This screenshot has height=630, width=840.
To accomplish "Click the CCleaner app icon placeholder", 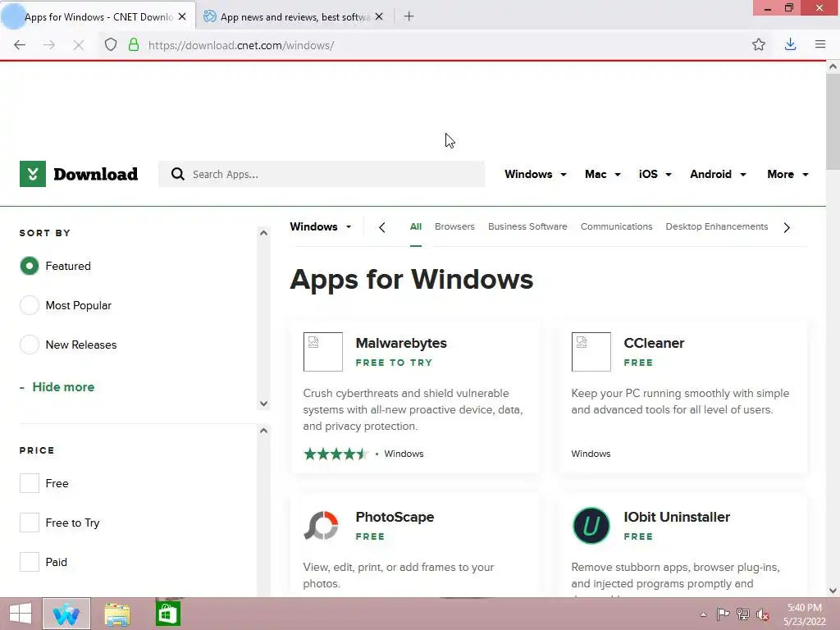I will tap(591, 352).
